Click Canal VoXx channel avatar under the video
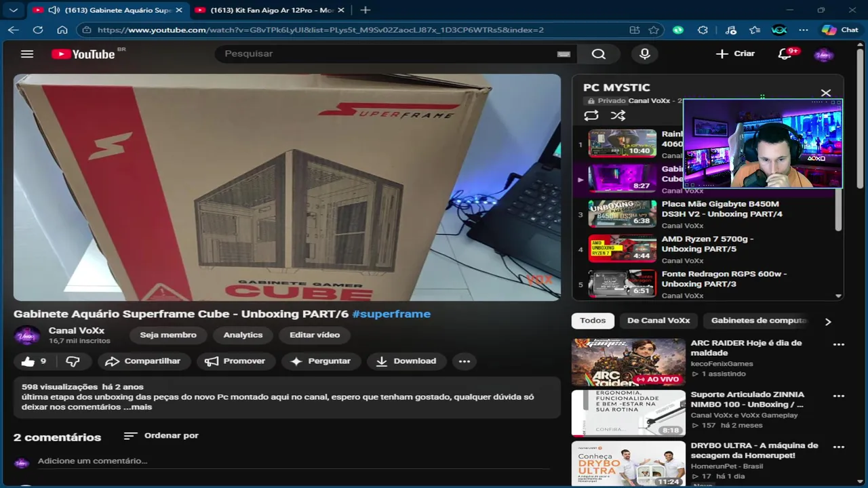 click(x=27, y=335)
